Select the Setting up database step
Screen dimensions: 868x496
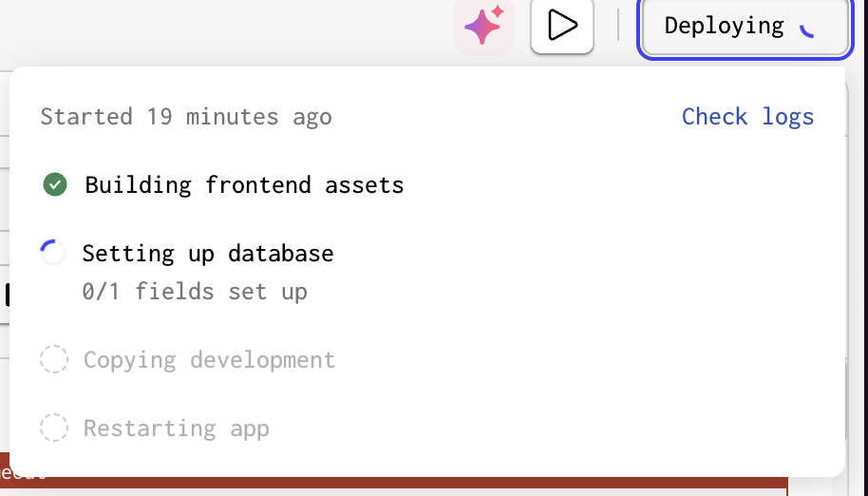[207, 254]
